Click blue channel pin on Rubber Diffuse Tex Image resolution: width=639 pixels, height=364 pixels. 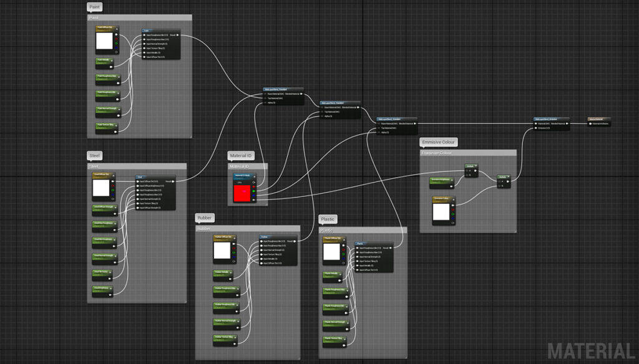(234, 257)
